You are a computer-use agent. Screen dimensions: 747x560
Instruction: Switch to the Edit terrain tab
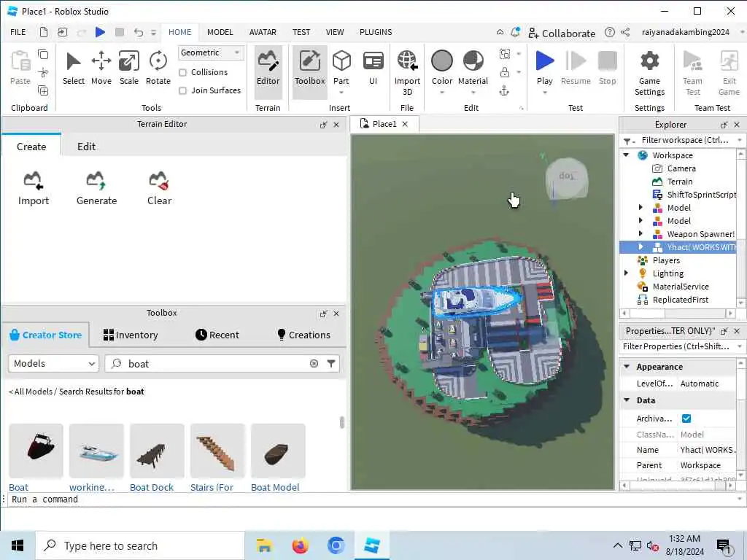point(86,146)
